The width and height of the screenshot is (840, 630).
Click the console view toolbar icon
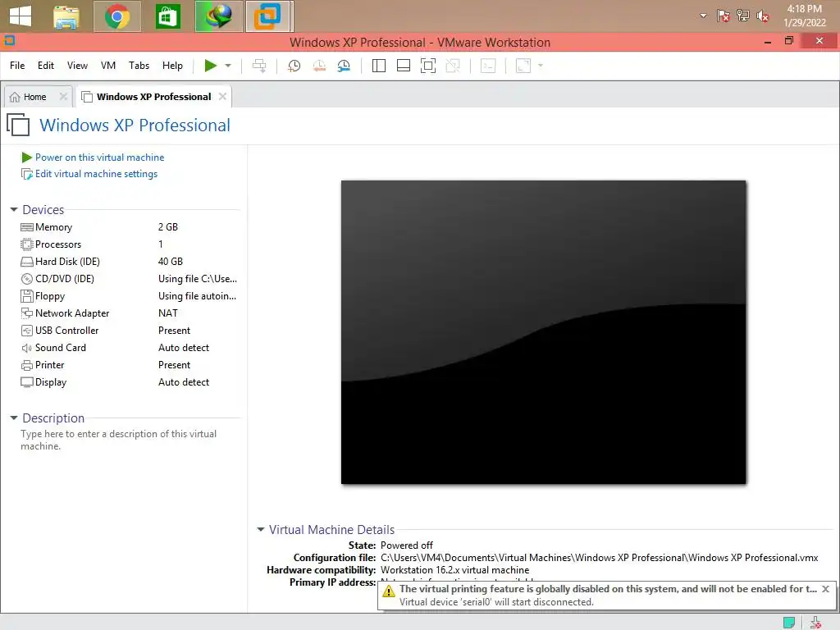[x=488, y=66]
